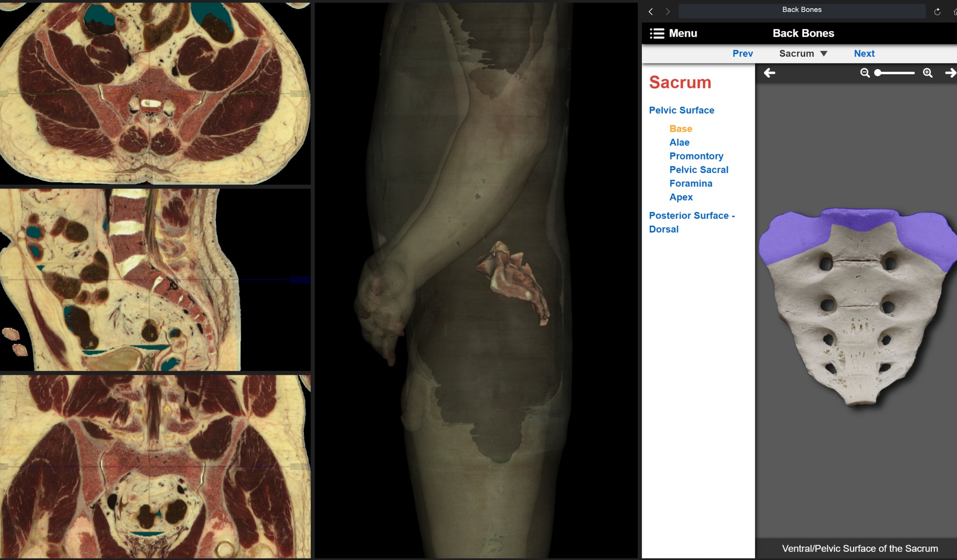Select the Alae entry

tap(679, 143)
